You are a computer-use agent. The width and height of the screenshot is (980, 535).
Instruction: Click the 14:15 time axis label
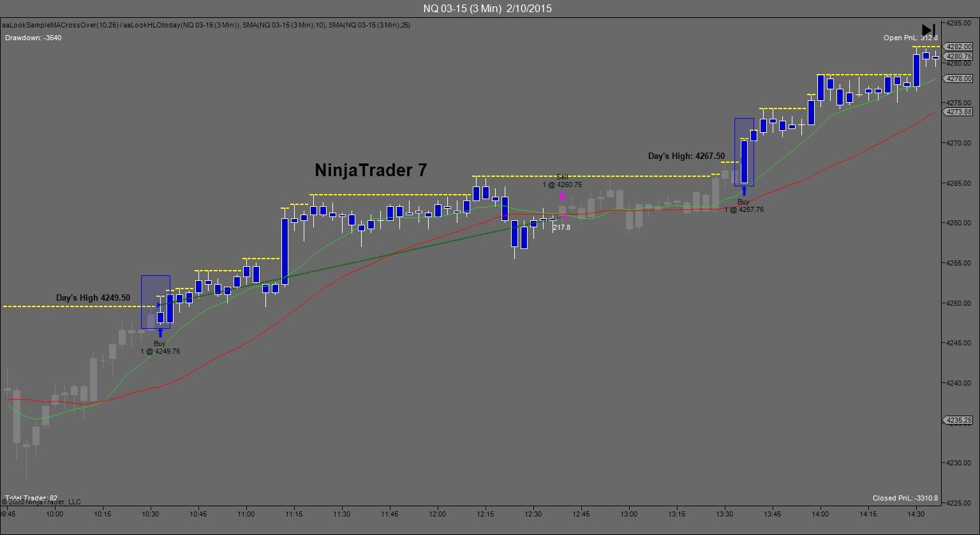868,514
